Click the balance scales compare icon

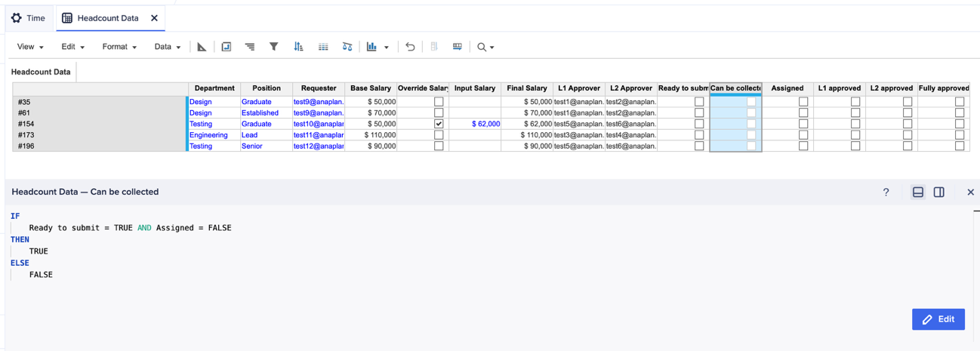tap(347, 47)
